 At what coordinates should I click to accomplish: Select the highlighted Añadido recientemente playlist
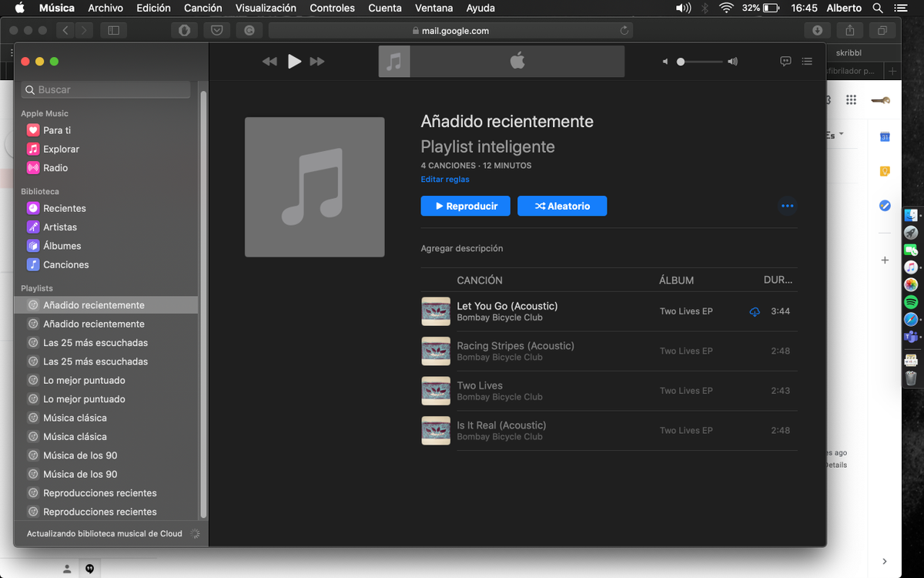(x=105, y=305)
